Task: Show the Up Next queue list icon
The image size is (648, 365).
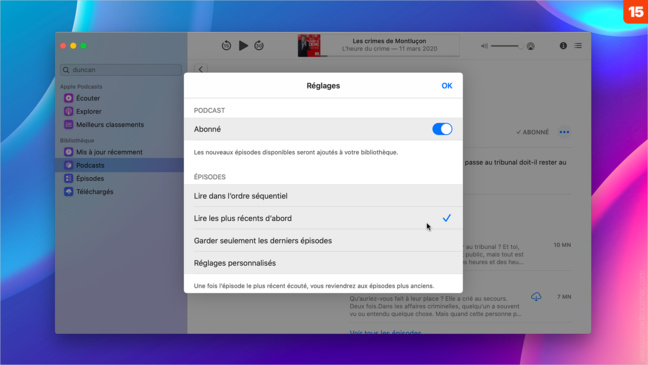Action: click(x=578, y=45)
